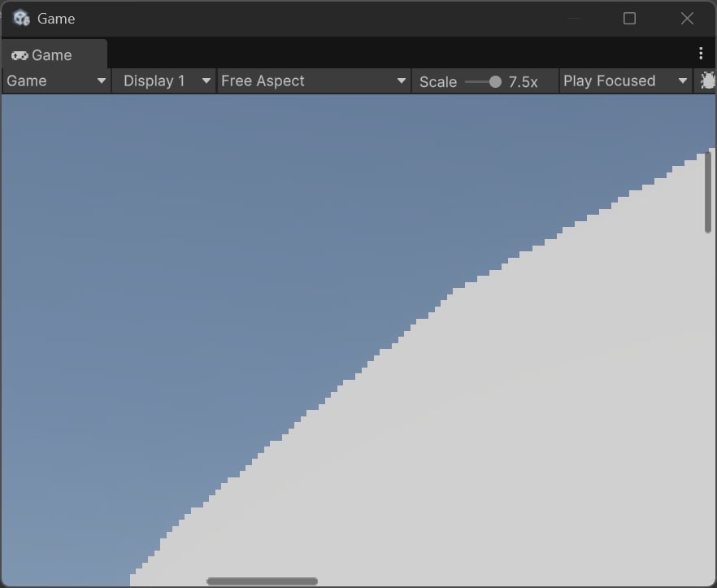This screenshot has width=717, height=588.
Task: Click the horizontal scrollbar thumb
Action: (262, 581)
